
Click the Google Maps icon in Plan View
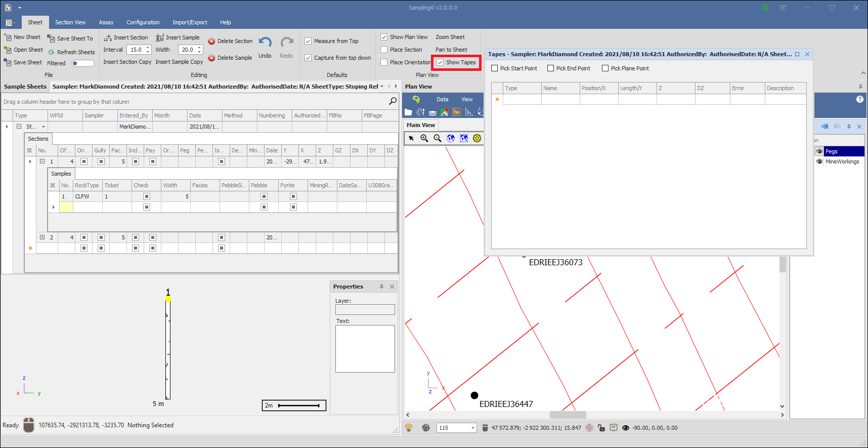click(444, 112)
